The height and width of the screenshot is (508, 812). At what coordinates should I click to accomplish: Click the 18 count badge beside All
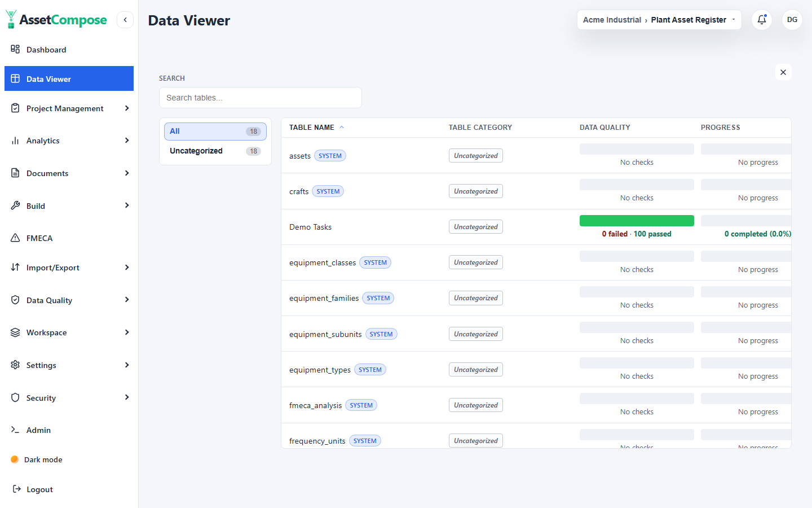[253, 132]
